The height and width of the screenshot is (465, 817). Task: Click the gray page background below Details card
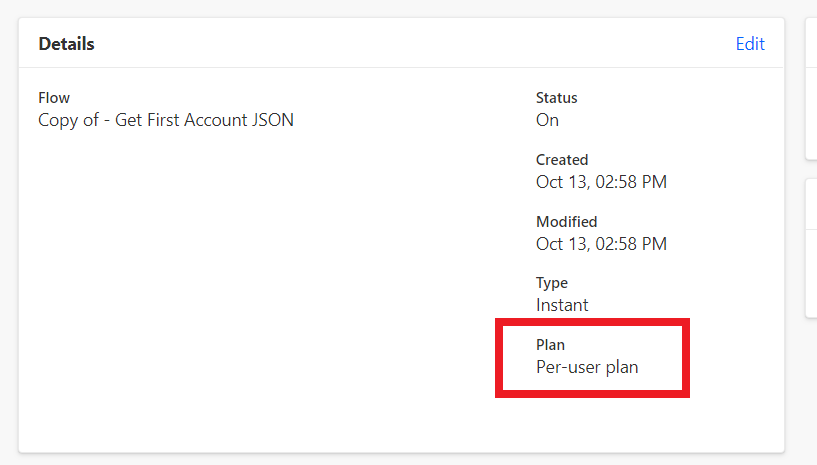[400, 459]
